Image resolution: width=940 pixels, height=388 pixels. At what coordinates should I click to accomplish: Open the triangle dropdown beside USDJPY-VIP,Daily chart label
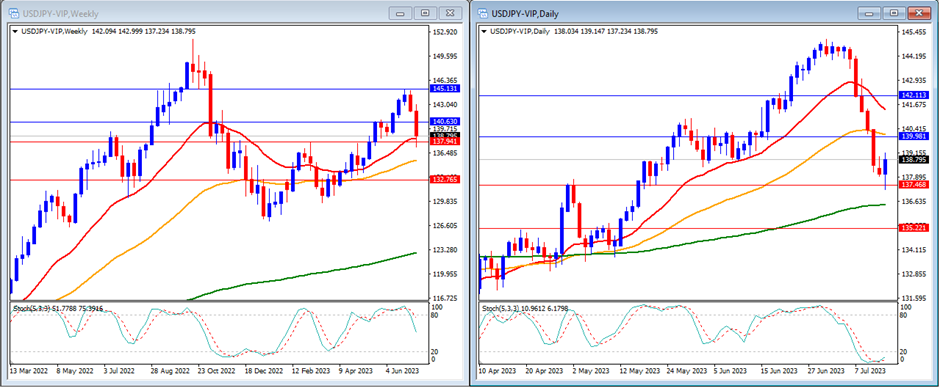pos(485,31)
